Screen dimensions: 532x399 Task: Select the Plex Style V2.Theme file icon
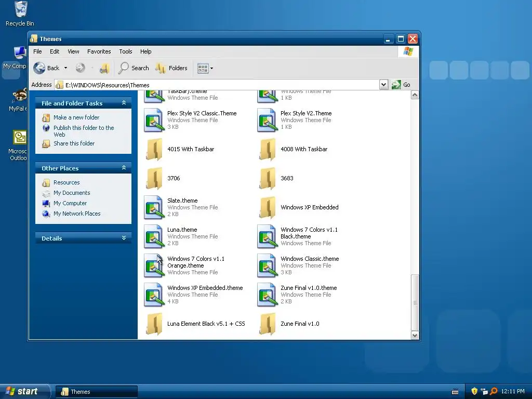(267, 120)
